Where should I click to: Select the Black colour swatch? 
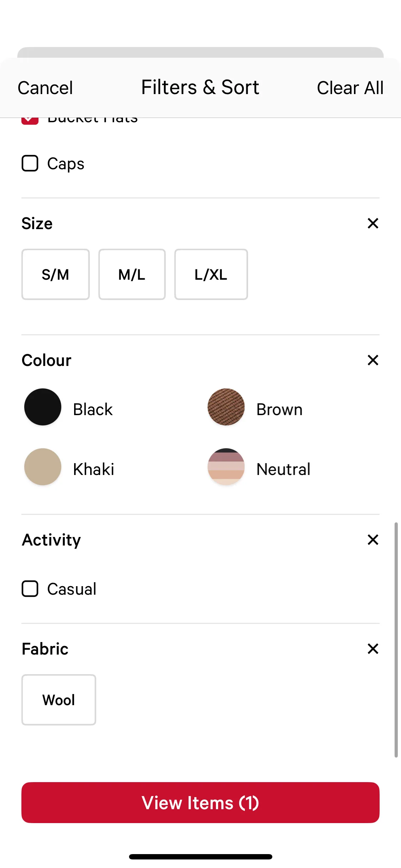[43, 407]
